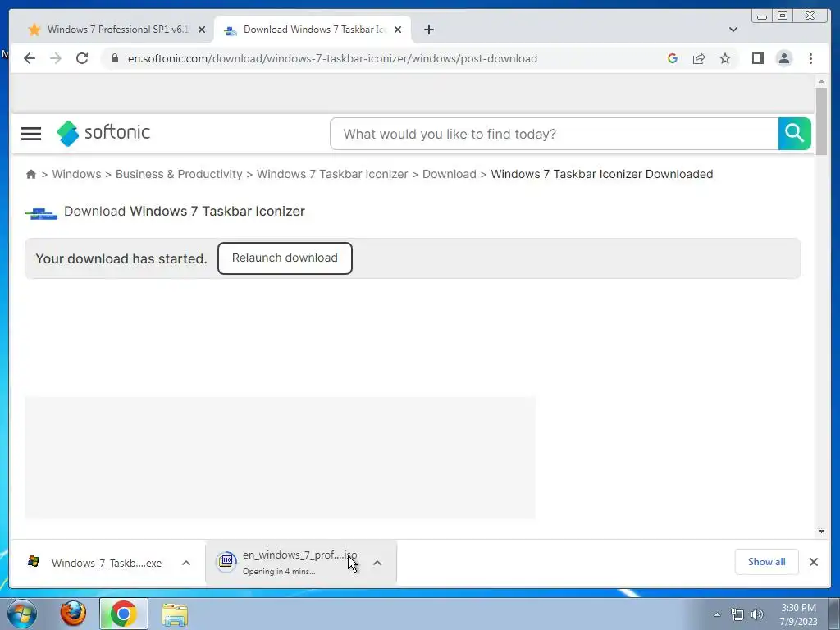Viewport: 840px width, 630px height.
Task: Close the Windows 7 Professional SP1 tab
Action: pyautogui.click(x=202, y=30)
